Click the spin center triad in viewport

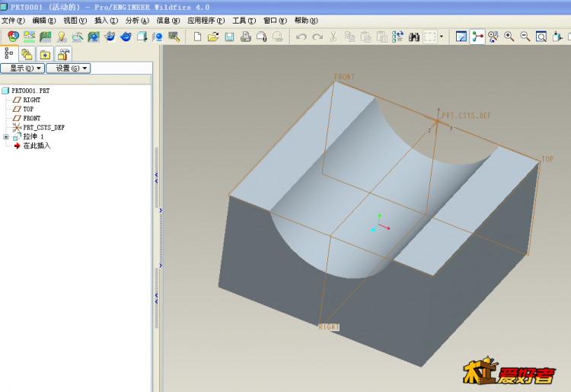point(380,223)
